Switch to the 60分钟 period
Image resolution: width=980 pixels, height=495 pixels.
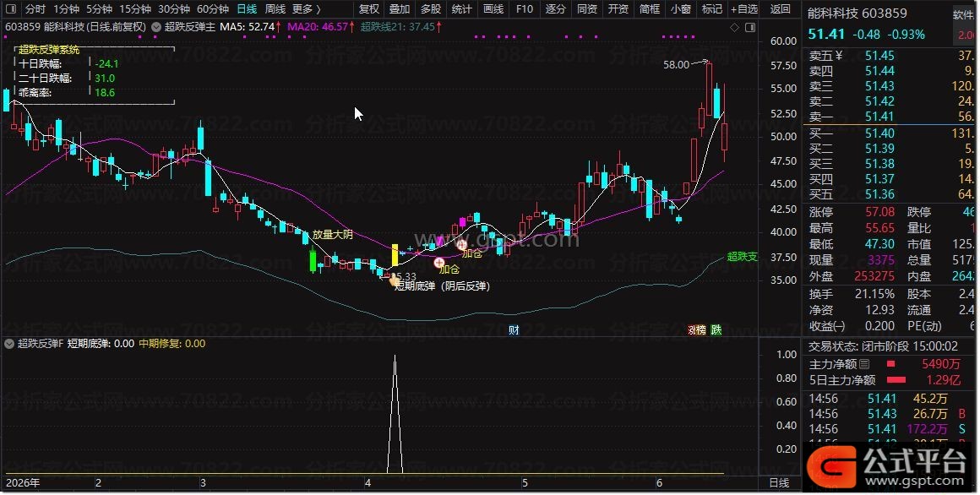click(213, 8)
